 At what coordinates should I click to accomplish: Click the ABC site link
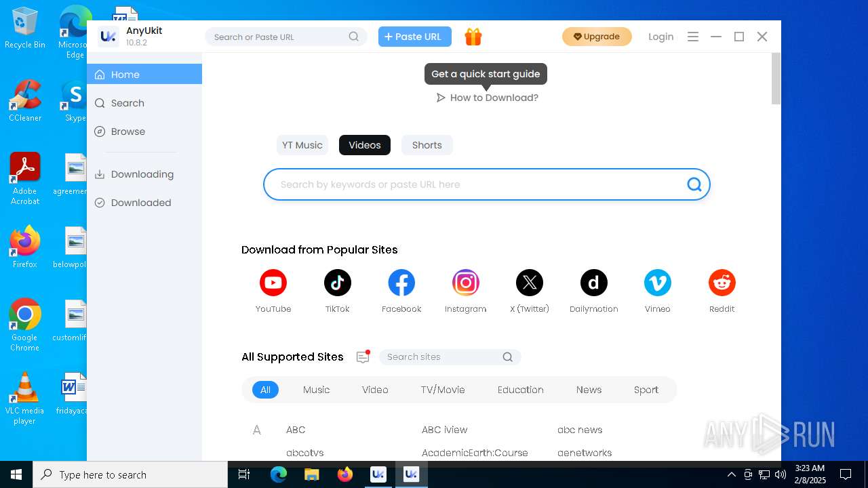296,430
